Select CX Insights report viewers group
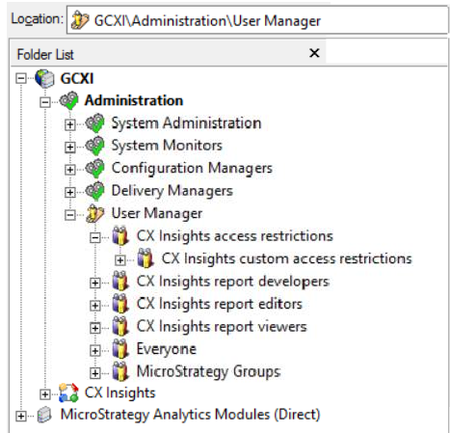 222,327
